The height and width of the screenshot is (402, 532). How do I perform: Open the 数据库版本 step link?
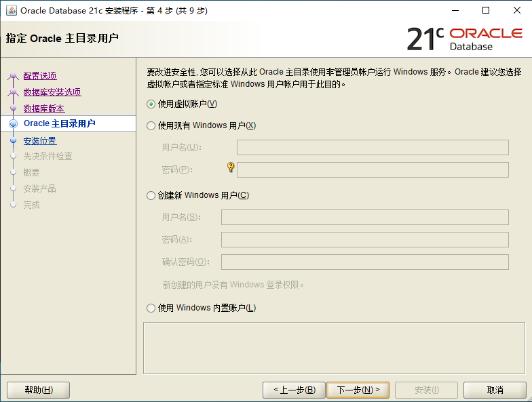[x=44, y=108]
